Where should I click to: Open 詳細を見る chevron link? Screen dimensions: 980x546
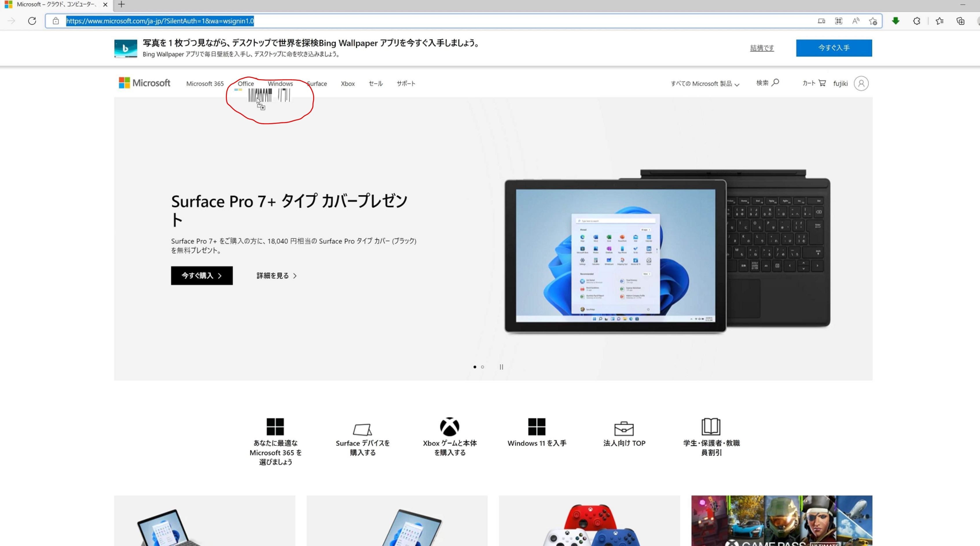[x=277, y=276]
